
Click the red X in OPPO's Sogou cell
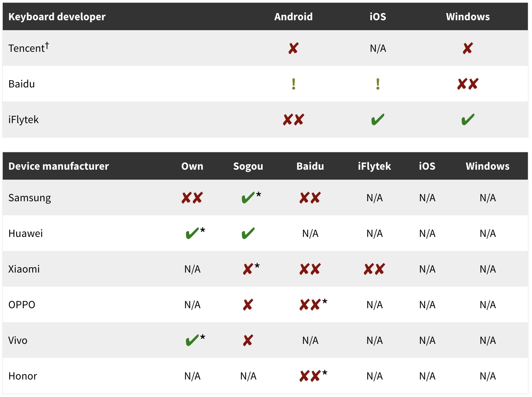pyautogui.click(x=248, y=305)
